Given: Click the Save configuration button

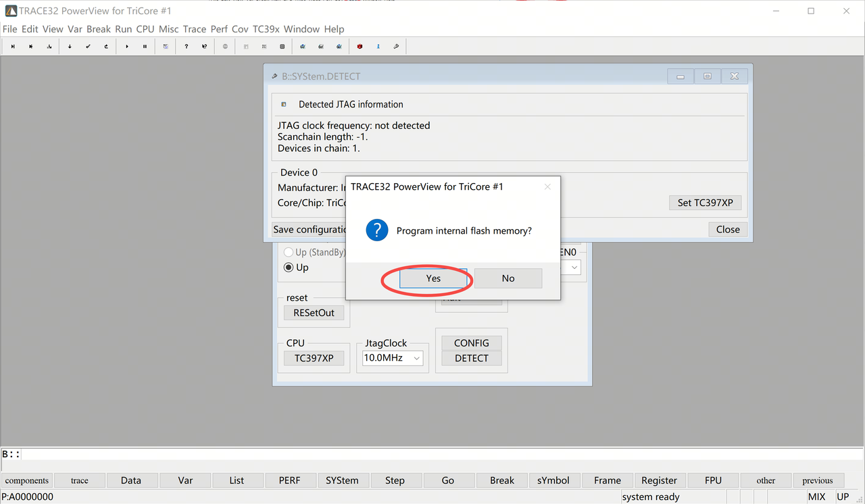Looking at the screenshot, I should click(x=310, y=229).
